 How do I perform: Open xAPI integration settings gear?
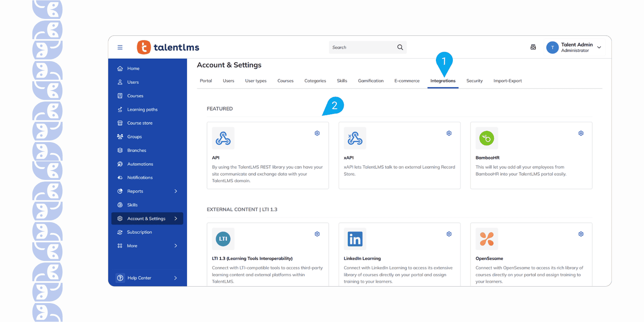[449, 133]
